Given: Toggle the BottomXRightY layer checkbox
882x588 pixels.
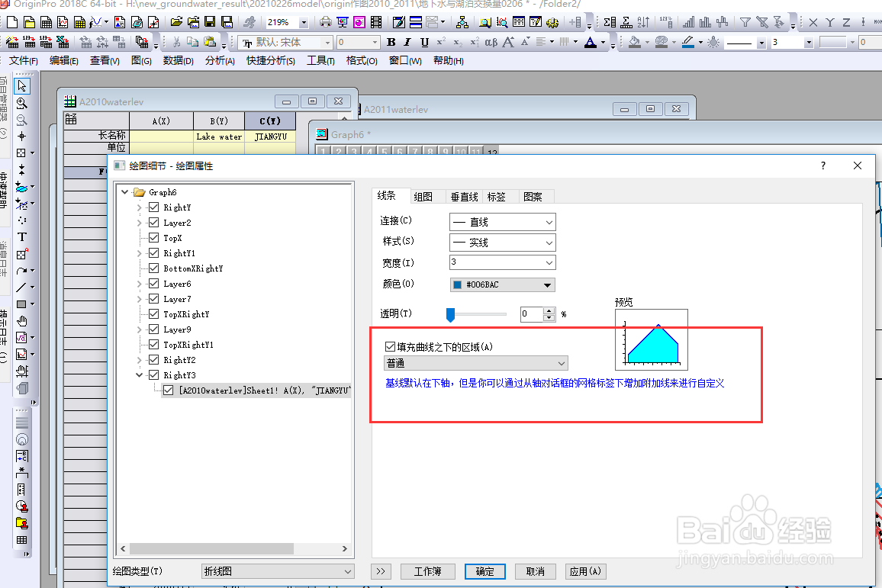Looking at the screenshot, I should click(153, 268).
